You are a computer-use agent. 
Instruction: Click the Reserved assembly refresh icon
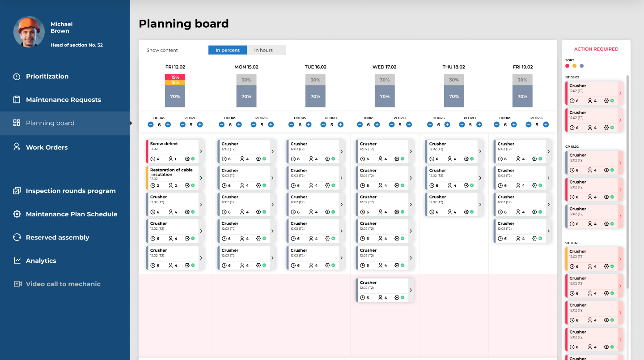point(17,237)
